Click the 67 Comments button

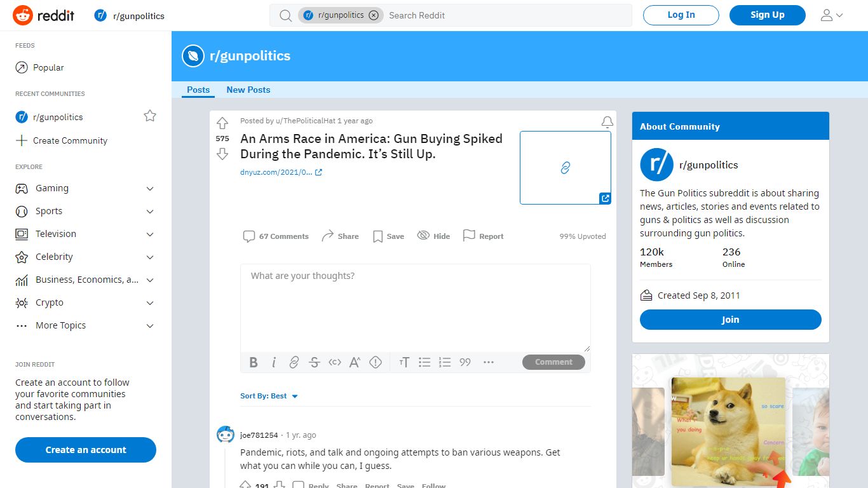pos(276,236)
